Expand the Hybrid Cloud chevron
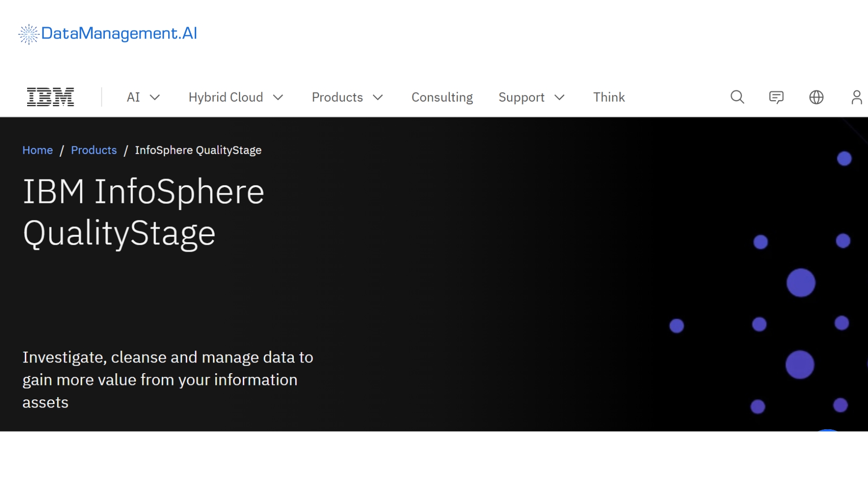The width and height of the screenshot is (868, 488). tap(278, 98)
